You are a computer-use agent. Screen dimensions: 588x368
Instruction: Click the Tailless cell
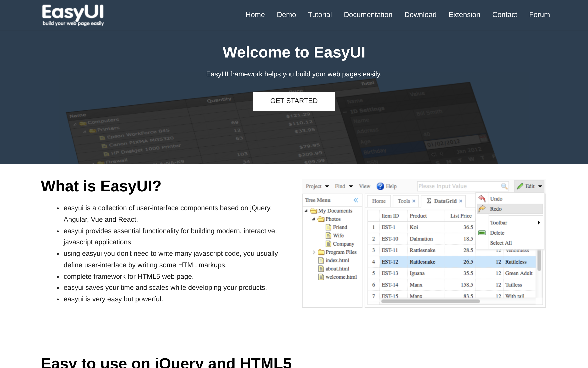[x=519, y=285]
